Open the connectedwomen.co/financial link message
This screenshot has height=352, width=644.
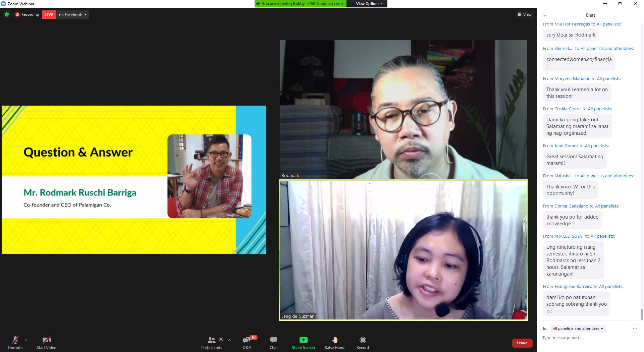[579, 62]
